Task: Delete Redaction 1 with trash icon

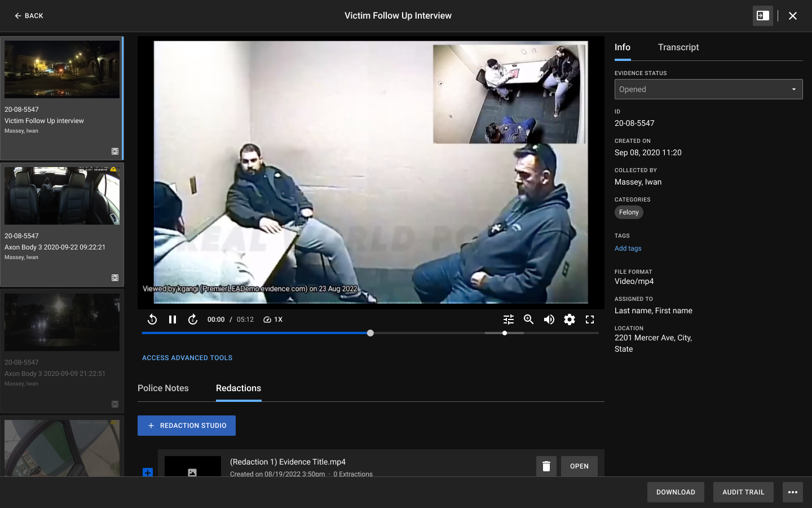Action: 546,466
